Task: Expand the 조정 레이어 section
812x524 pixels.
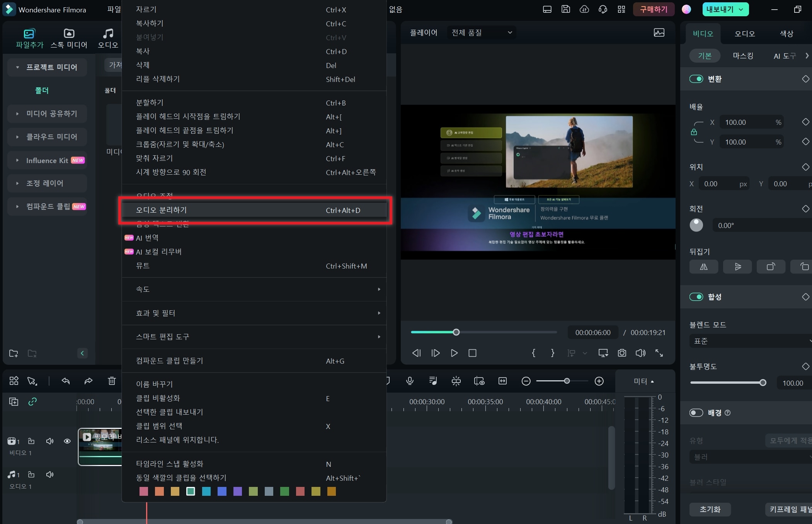Action: [x=17, y=183]
